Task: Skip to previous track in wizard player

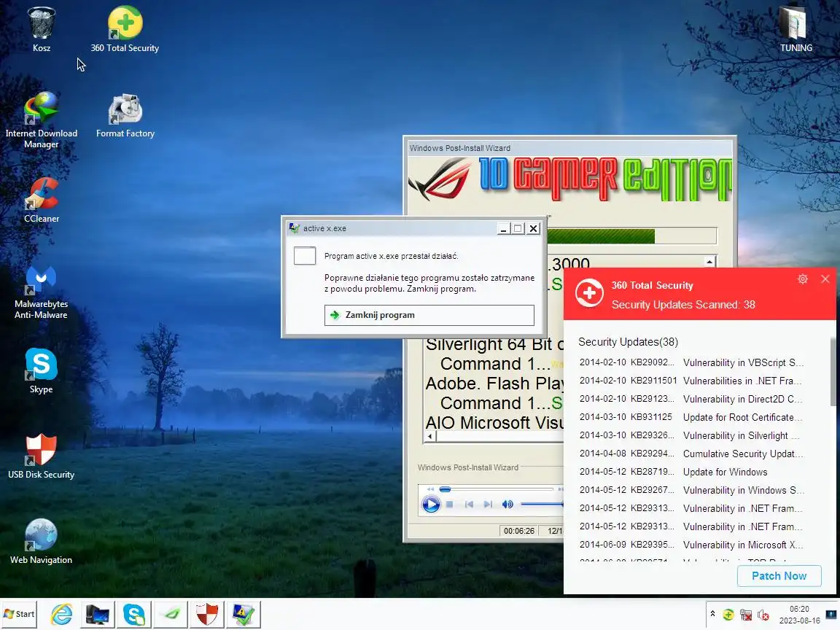Action: click(x=469, y=504)
